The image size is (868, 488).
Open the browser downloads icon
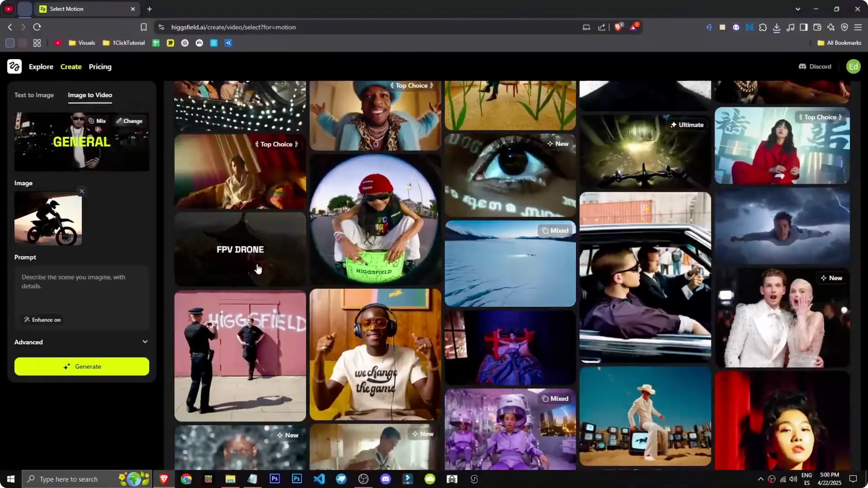point(777,27)
